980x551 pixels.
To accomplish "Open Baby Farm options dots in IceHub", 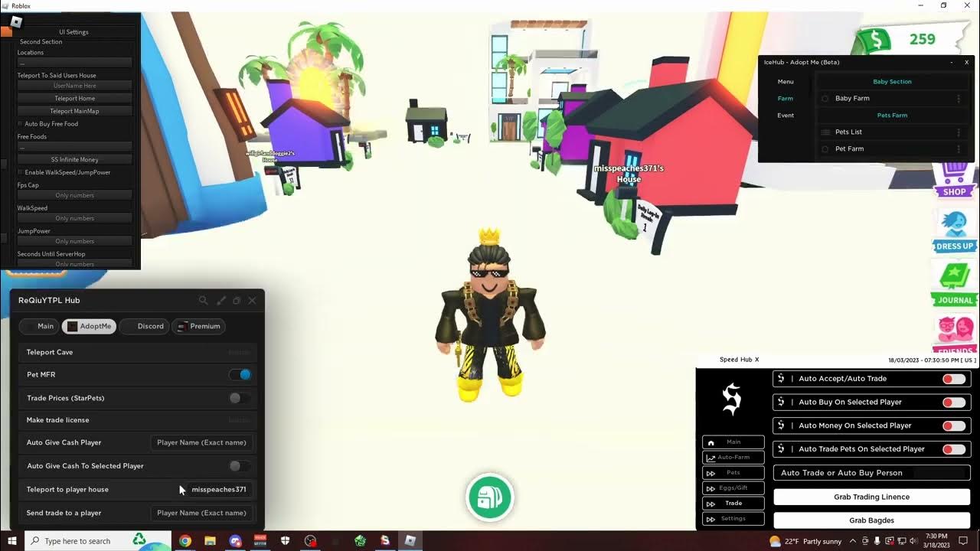I will pyautogui.click(x=959, y=99).
